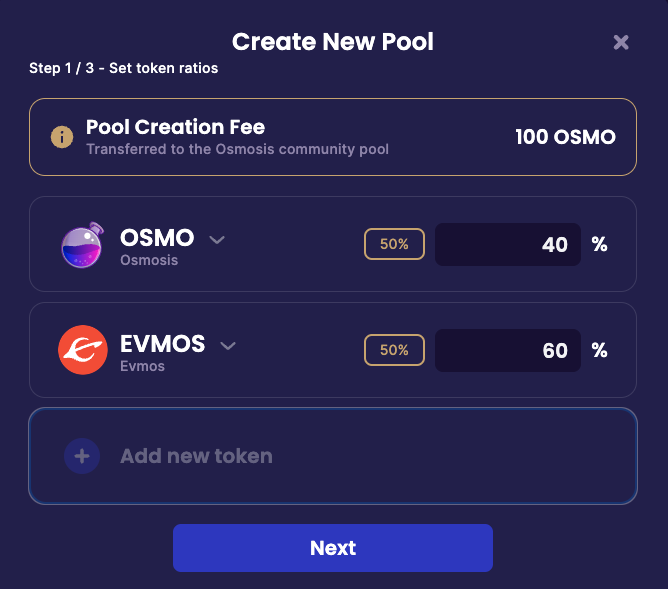Click the Pool Creation Fee info icon
Image resolution: width=668 pixels, height=589 pixels.
[x=62, y=137]
